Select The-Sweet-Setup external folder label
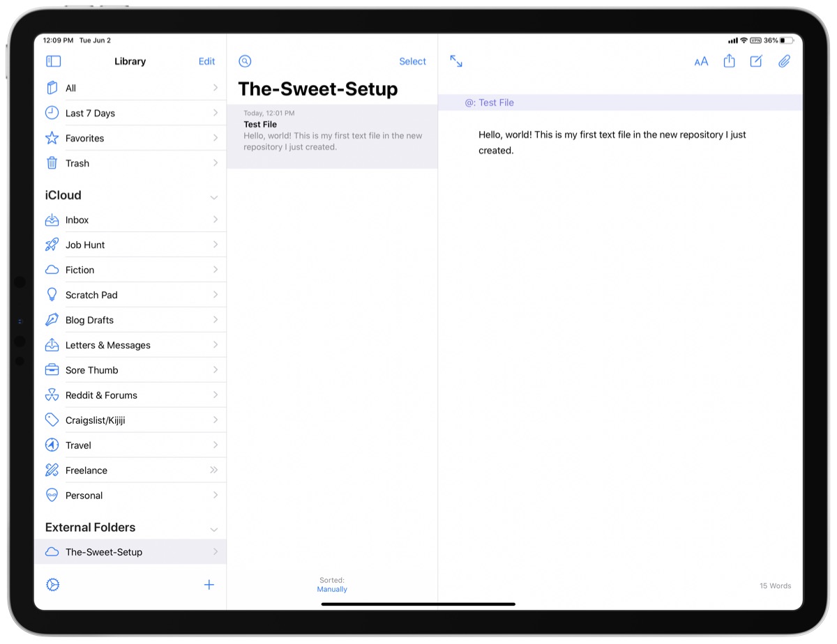Viewport: 837px width, 644px height. 104,552
